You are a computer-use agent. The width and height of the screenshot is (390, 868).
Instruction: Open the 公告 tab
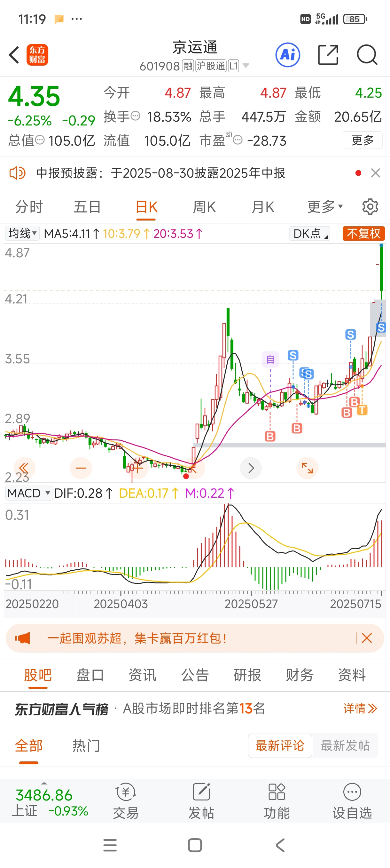pos(195,675)
